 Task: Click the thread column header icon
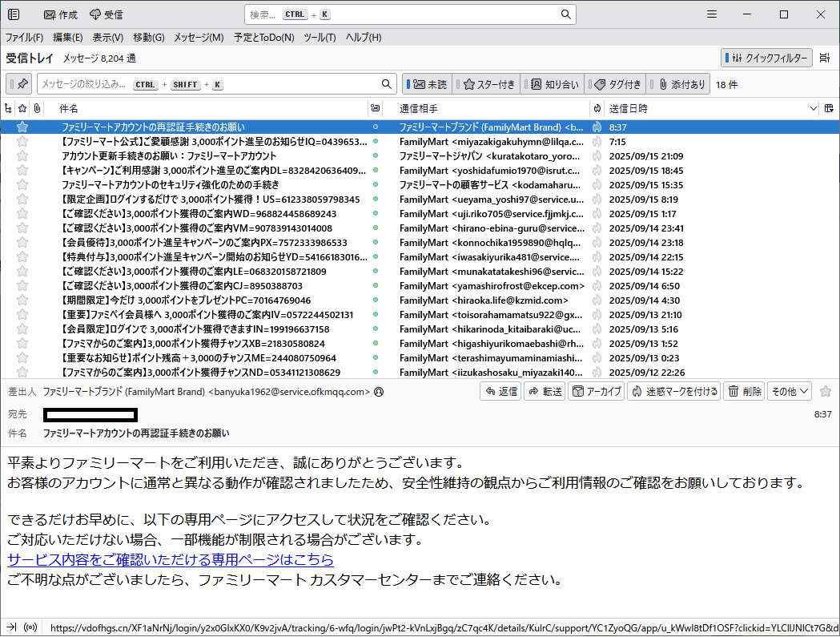(x=9, y=108)
